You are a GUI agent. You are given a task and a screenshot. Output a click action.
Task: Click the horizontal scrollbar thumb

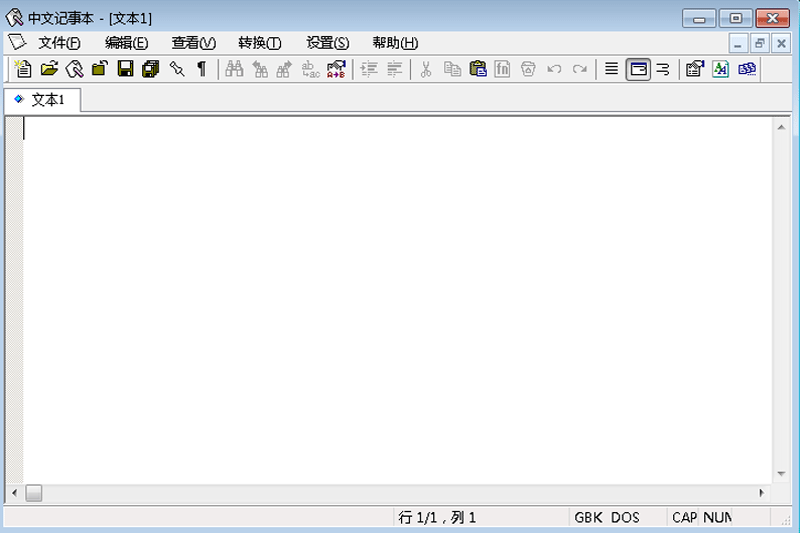[x=34, y=493]
